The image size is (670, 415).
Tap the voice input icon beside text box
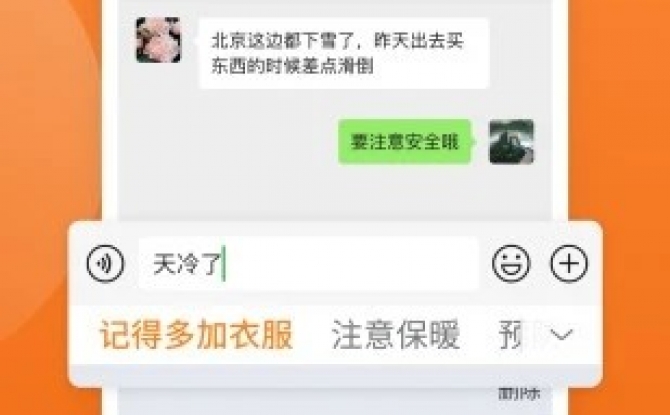click(105, 263)
